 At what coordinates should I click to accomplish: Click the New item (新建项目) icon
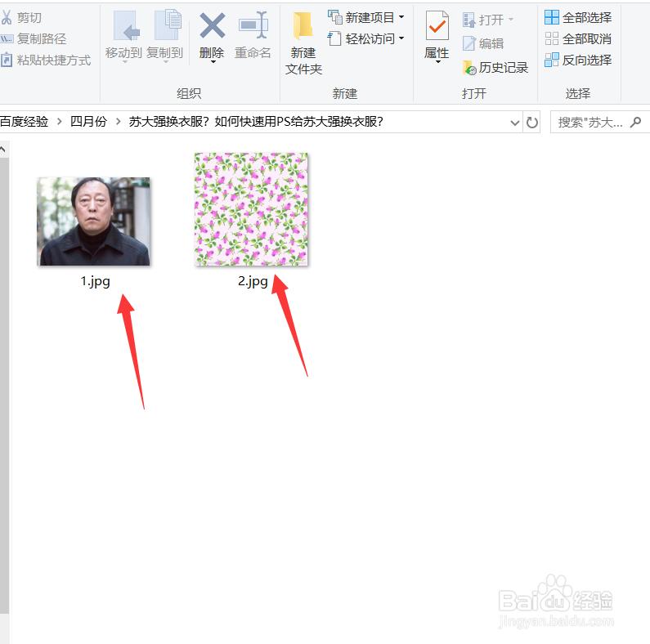tap(335, 17)
